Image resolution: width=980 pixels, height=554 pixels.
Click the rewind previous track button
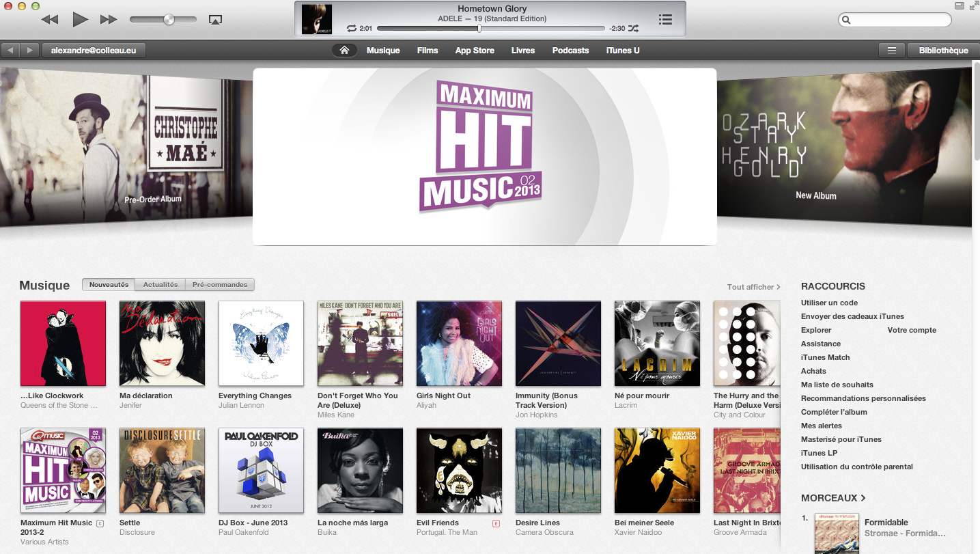pyautogui.click(x=50, y=20)
